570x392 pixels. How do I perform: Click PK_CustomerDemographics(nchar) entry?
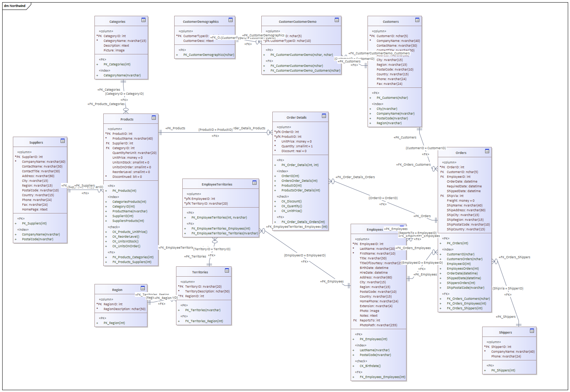[208, 55]
